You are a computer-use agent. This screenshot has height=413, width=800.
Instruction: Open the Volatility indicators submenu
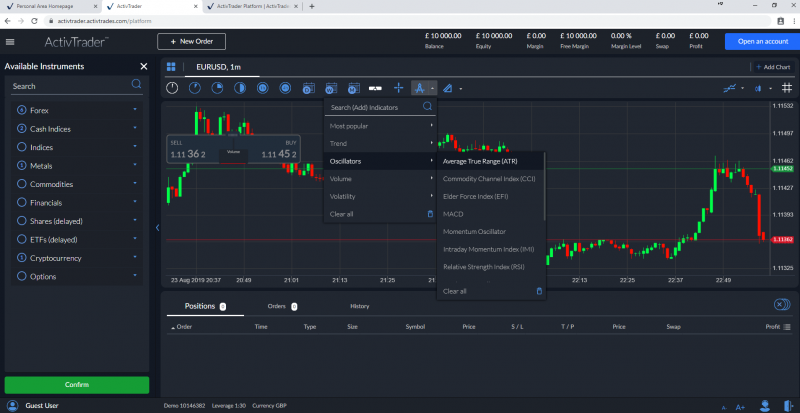[x=380, y=196]
